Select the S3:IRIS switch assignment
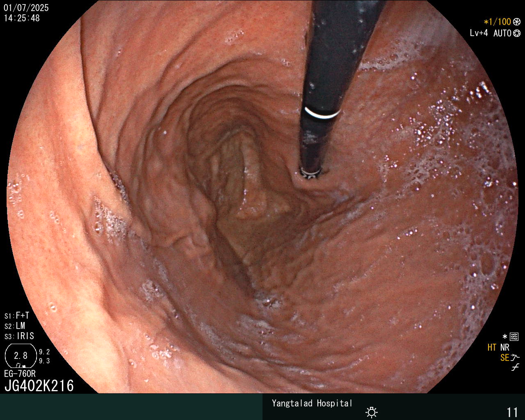 coord(19,336)
